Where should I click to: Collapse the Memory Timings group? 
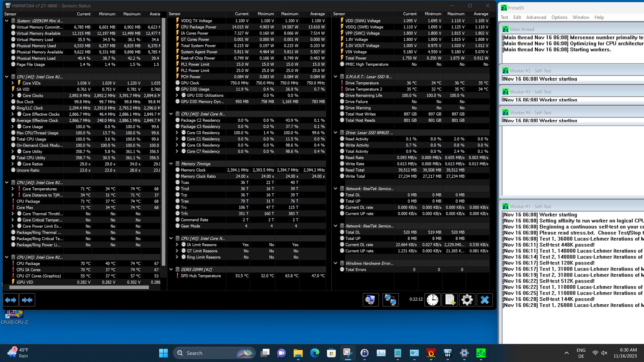[171, 164]
